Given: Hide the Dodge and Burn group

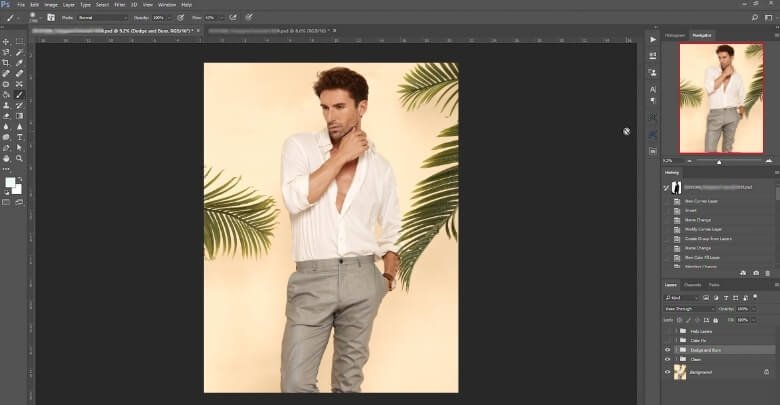Looking at the screenshot, I should tap(668, 350).
